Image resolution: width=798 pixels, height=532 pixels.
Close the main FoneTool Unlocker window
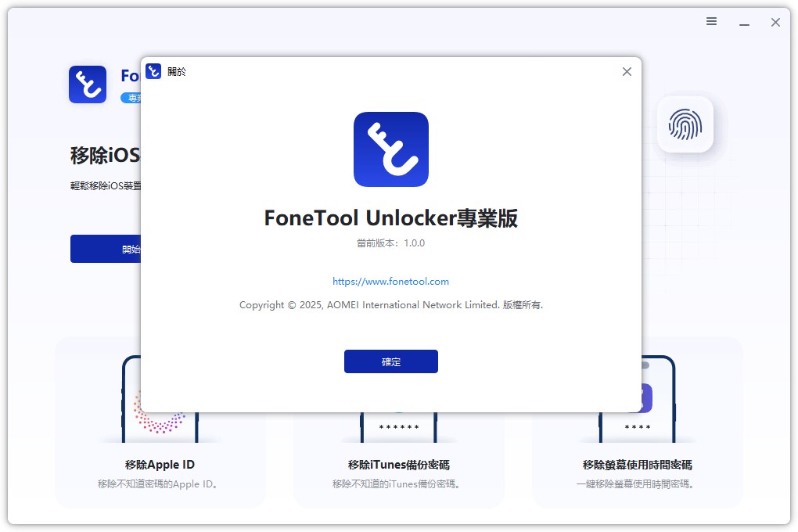click(x=775, y=23)
